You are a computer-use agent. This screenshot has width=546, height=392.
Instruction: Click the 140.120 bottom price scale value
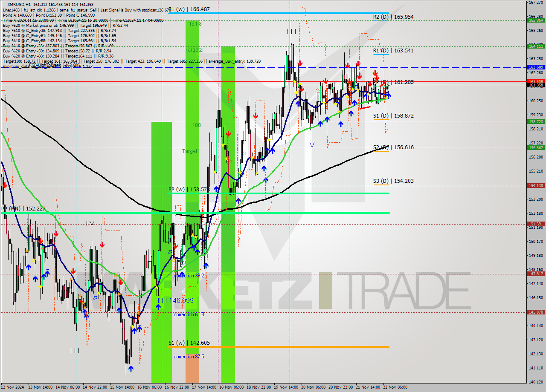point(535,382)
